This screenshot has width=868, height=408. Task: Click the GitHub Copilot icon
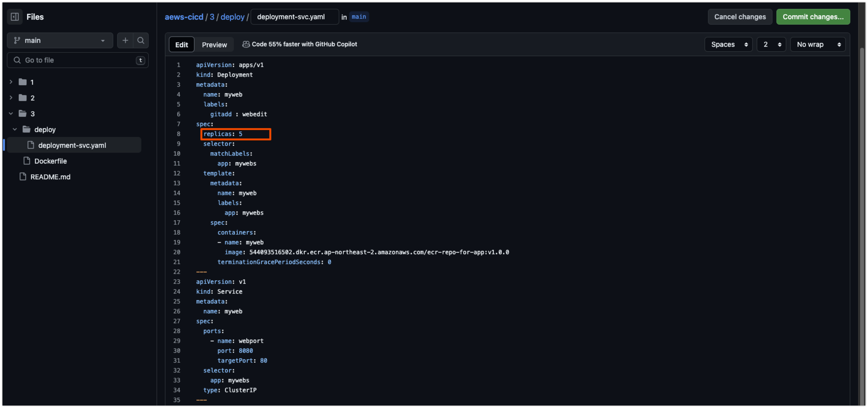[x=246, y=44]
